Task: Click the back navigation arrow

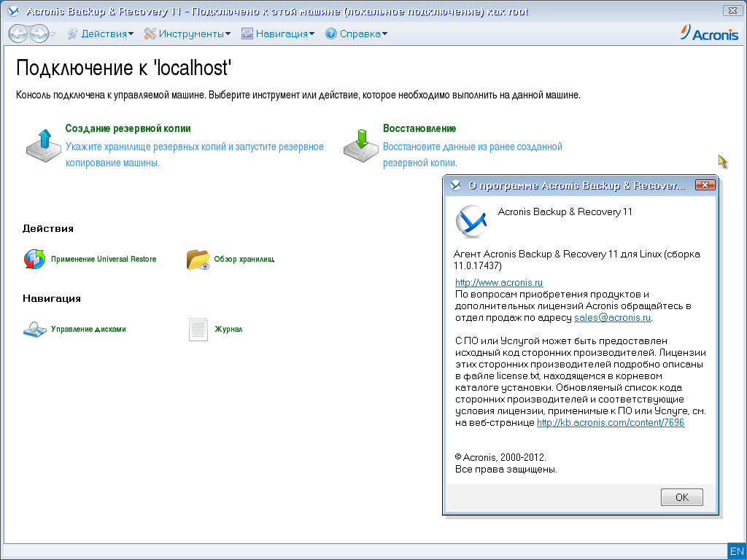Action: [x=18, y=34]
